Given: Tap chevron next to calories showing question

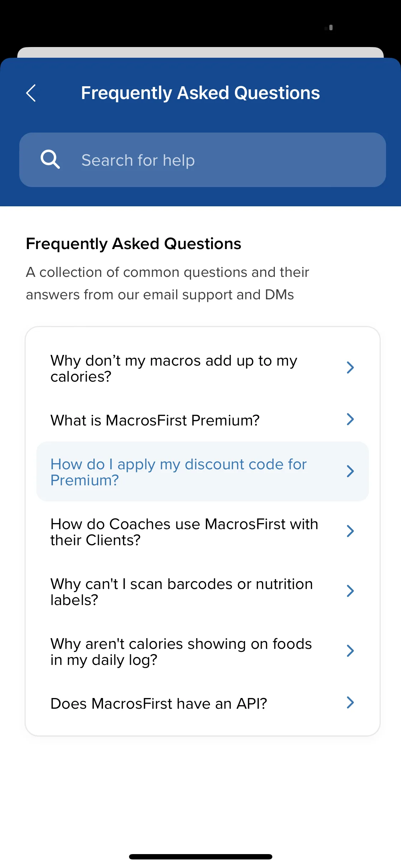Looking at the screenshot, I should tap(350, 651).
